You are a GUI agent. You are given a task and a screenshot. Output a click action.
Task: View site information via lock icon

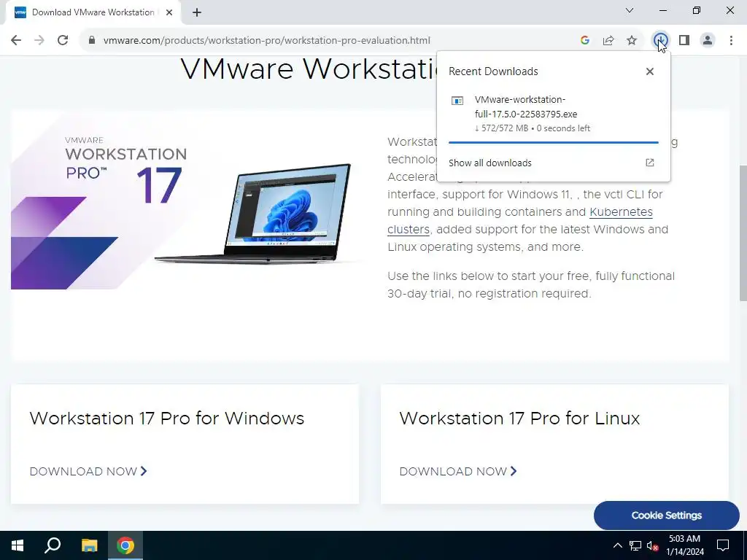point(92,41)
